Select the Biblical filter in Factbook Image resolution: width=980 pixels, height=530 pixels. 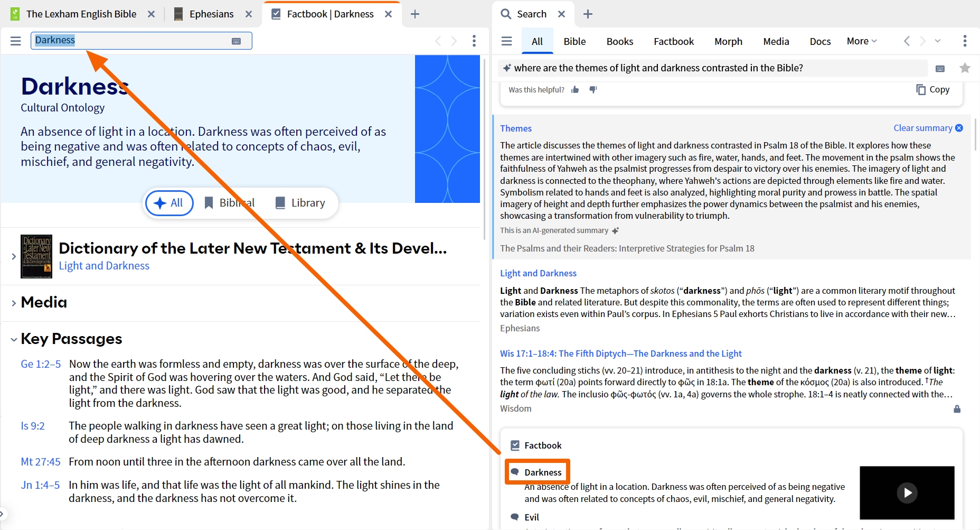(x=230, y=203)
